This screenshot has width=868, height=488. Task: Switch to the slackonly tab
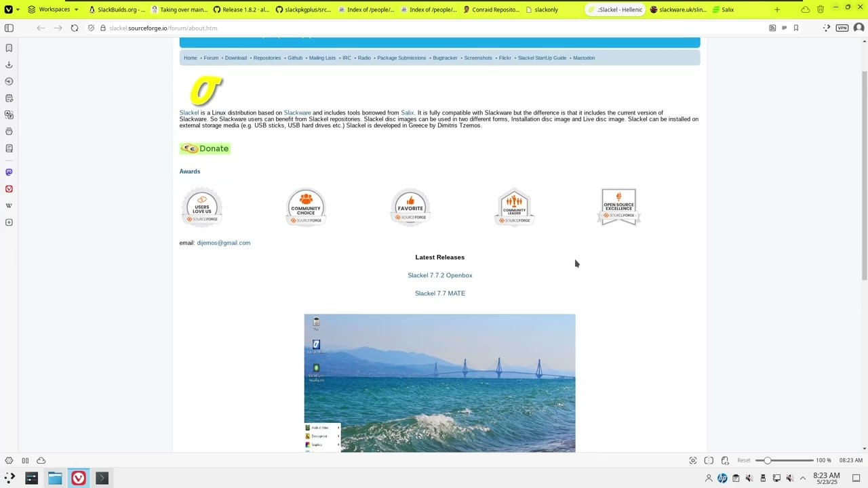click(x=553, y=9)
